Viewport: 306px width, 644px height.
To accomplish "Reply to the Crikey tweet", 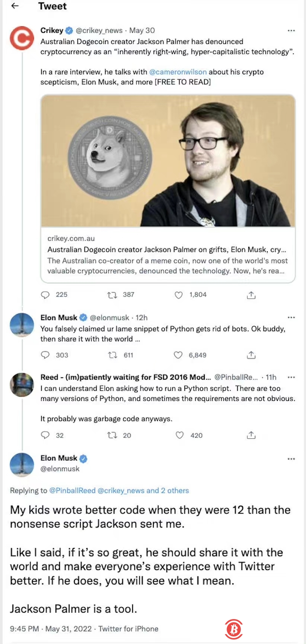I will tap(45, 295).
